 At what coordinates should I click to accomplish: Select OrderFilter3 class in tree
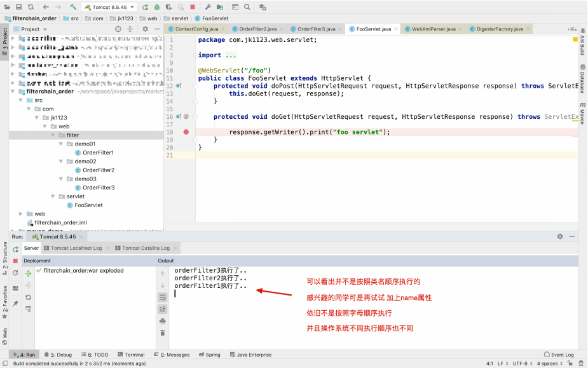pos(95,187)
